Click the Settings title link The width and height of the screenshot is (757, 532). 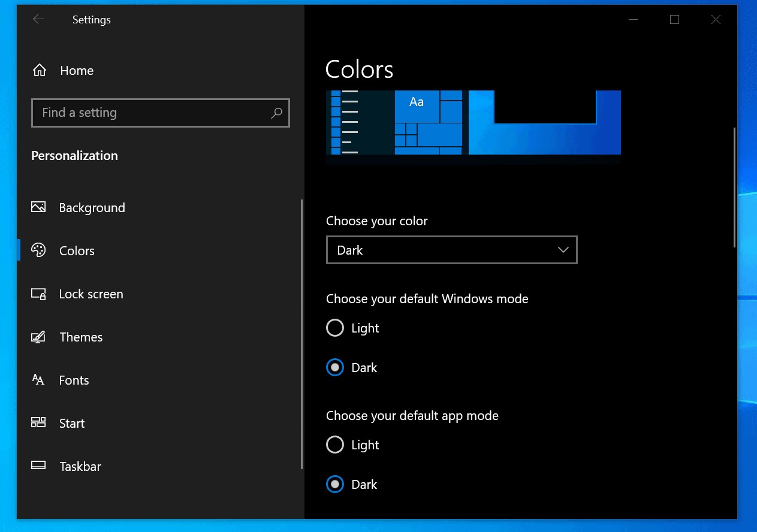pos(91,19)
